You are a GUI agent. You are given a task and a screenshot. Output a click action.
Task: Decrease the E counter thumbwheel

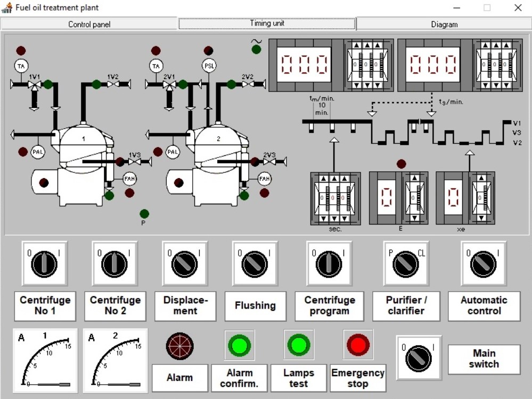point(415,218)
